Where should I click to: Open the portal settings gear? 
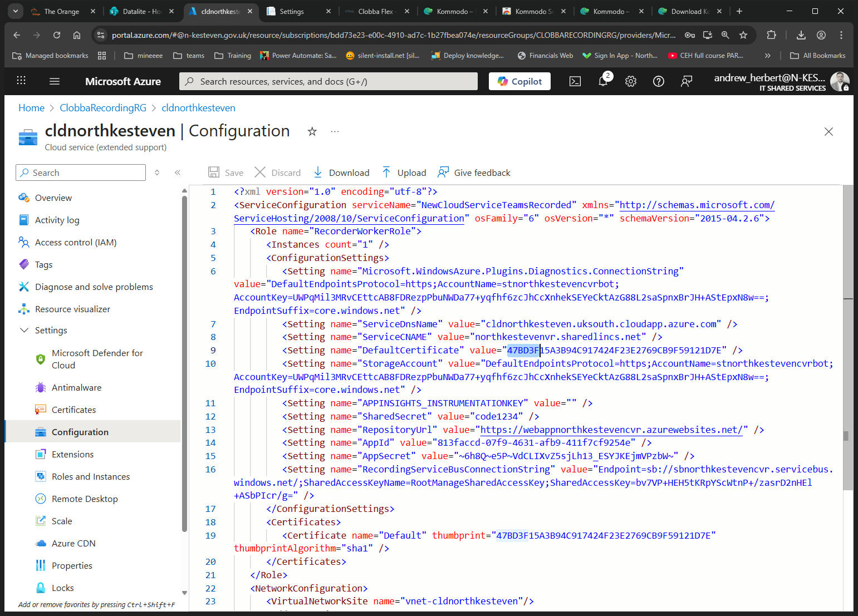pos(631,81)
